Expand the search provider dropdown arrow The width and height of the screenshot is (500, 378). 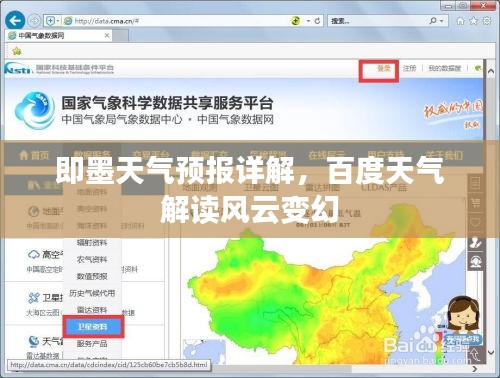pos(442,21)
